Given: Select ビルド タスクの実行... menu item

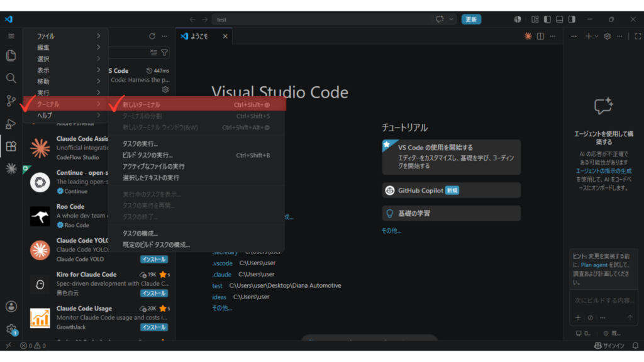Looking at the screenshot, I should (197, 155).
